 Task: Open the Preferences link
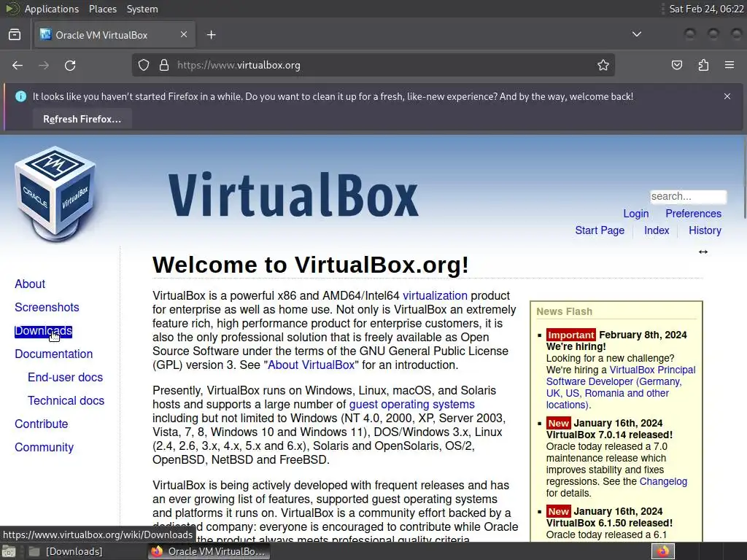coord(693,214)
